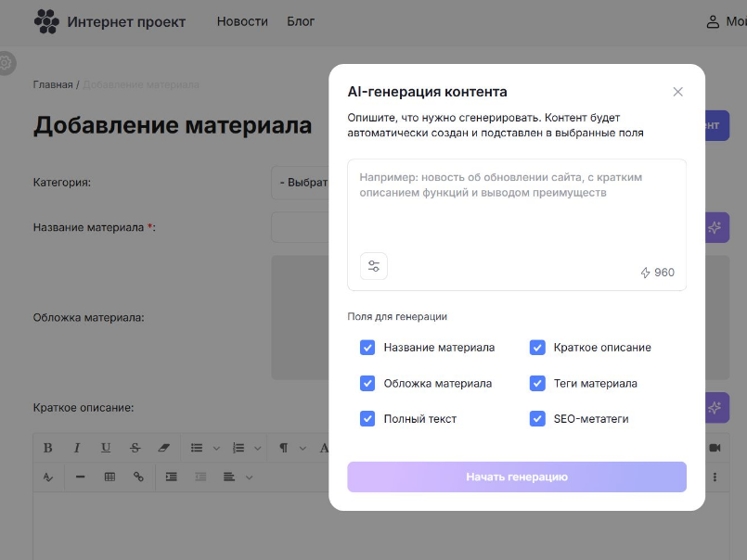Click AI sparkle button next to Название материала

tap(716, 228)
